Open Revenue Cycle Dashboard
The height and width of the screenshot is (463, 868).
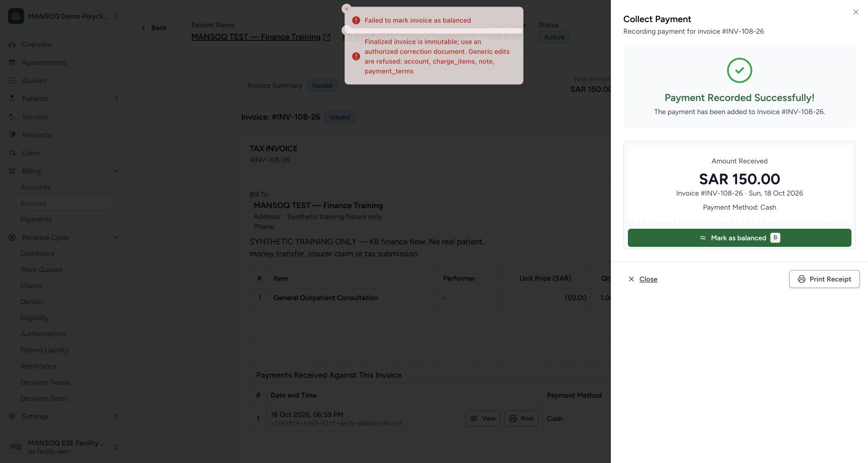pos(37,253)
